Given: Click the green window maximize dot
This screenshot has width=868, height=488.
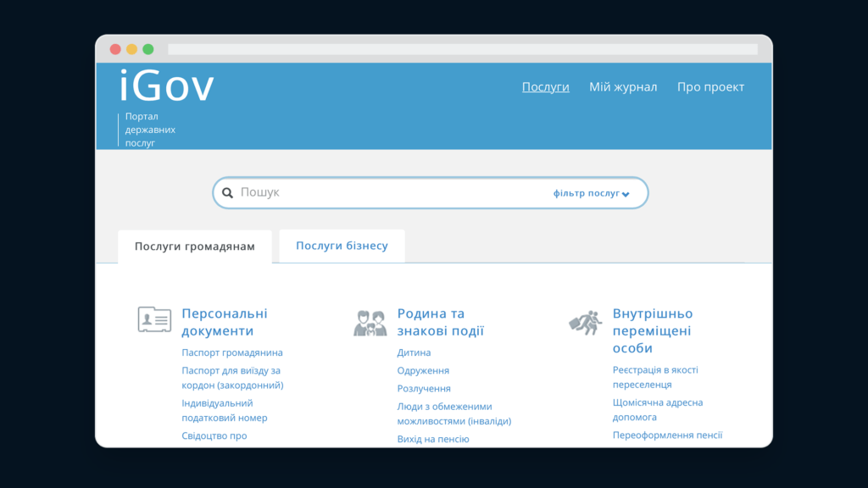Looking at the screenshot, I should pos(148,49).
